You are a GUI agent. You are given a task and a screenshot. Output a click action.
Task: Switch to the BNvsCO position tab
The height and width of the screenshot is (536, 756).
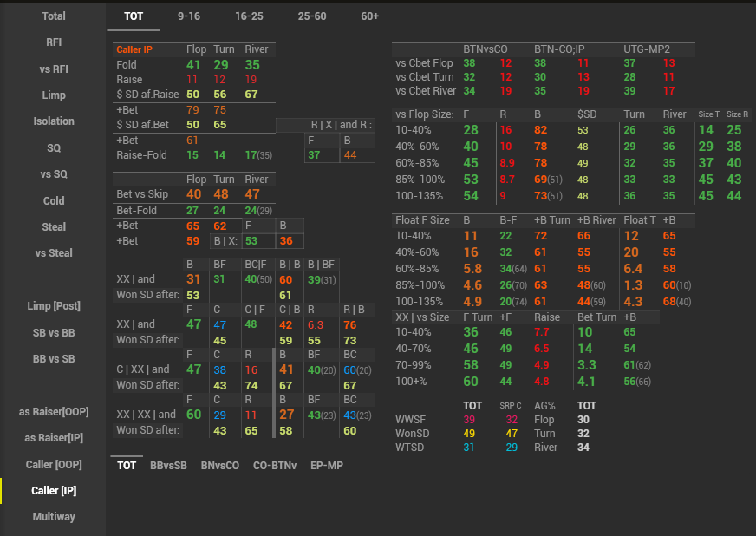point(219,466)
